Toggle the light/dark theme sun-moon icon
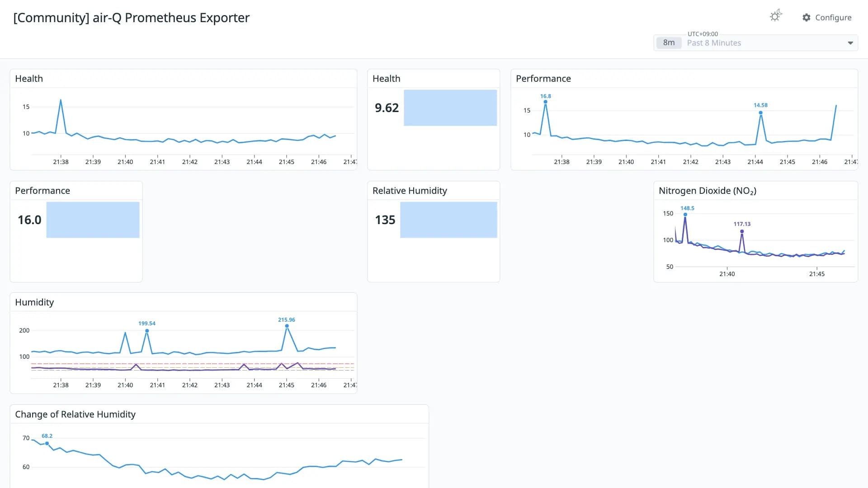The width and height of the screenshot is (868, 488). point(776,16)
